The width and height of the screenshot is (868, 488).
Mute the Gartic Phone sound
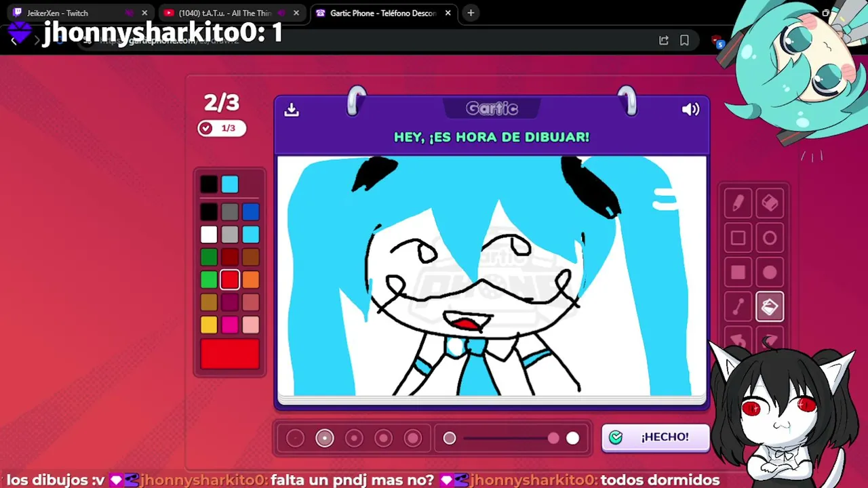(690, 109)
